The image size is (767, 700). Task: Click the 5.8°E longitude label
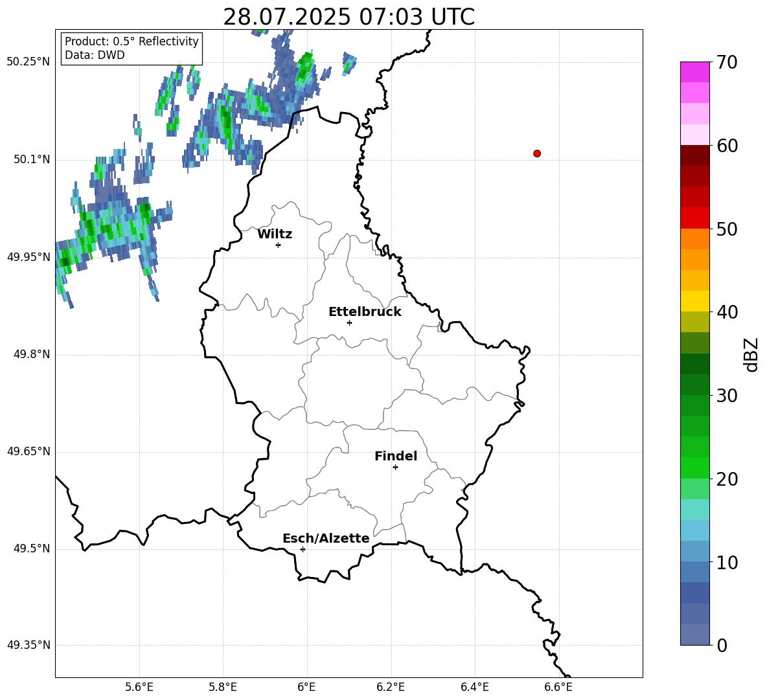point(223,687)
